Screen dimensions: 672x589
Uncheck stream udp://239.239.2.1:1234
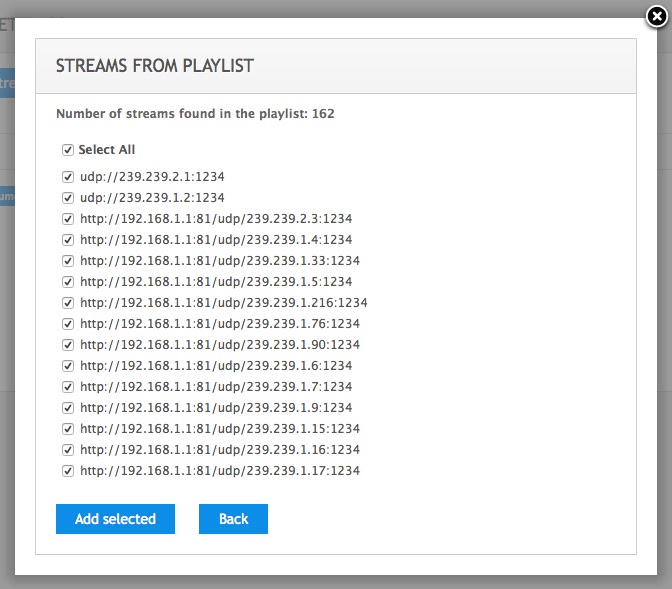(68, 177)
